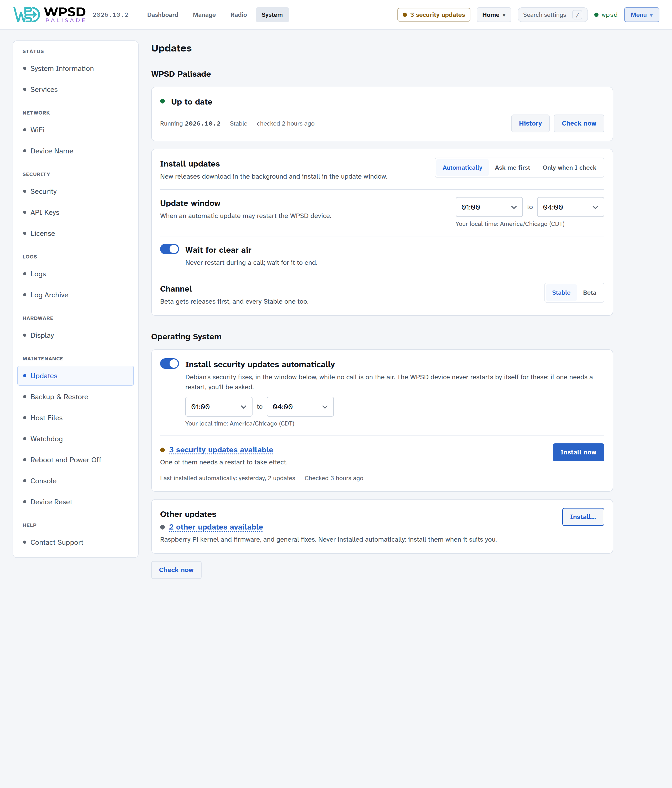Screen dimensions: 672x788
Task: Select Only when I check option
Action: (x=569, y=168)
